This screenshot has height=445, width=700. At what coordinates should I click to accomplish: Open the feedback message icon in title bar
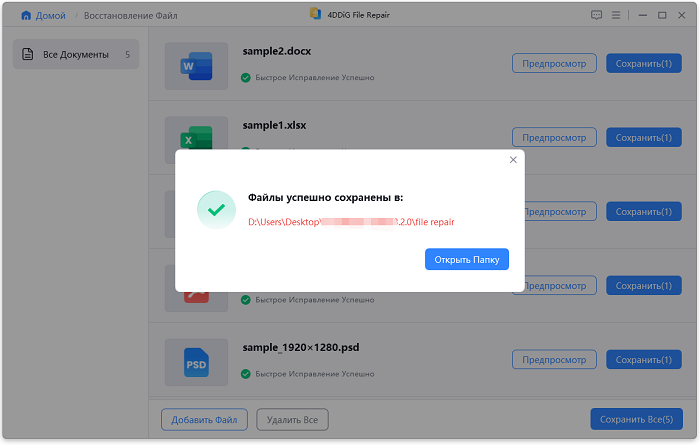(597, 15)
